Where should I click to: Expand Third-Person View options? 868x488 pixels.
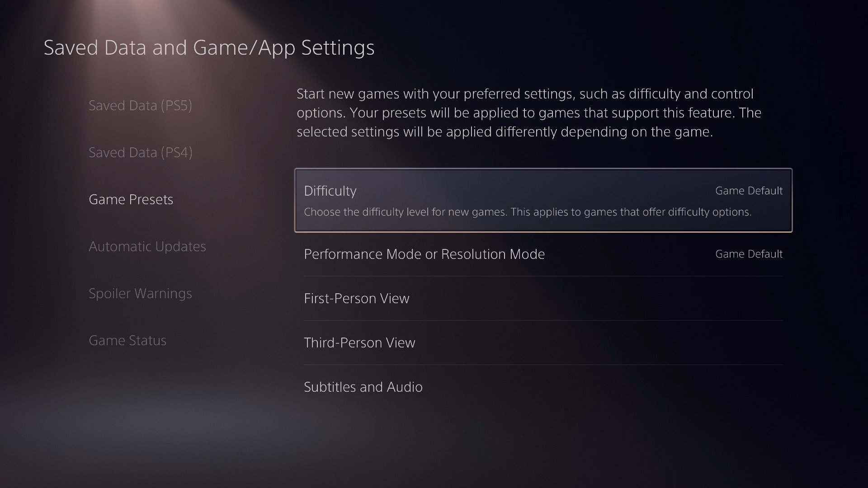click(x=543, y=343)
